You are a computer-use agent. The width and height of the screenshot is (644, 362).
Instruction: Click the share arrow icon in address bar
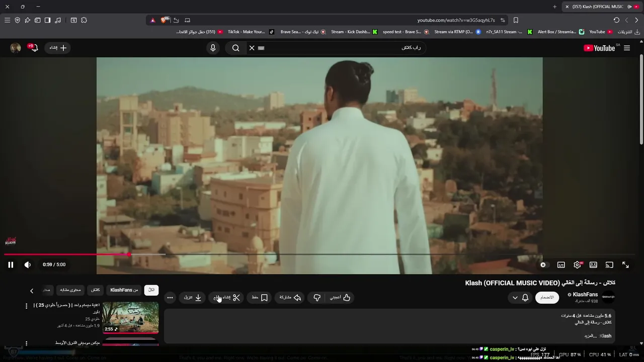pos(176,20)
